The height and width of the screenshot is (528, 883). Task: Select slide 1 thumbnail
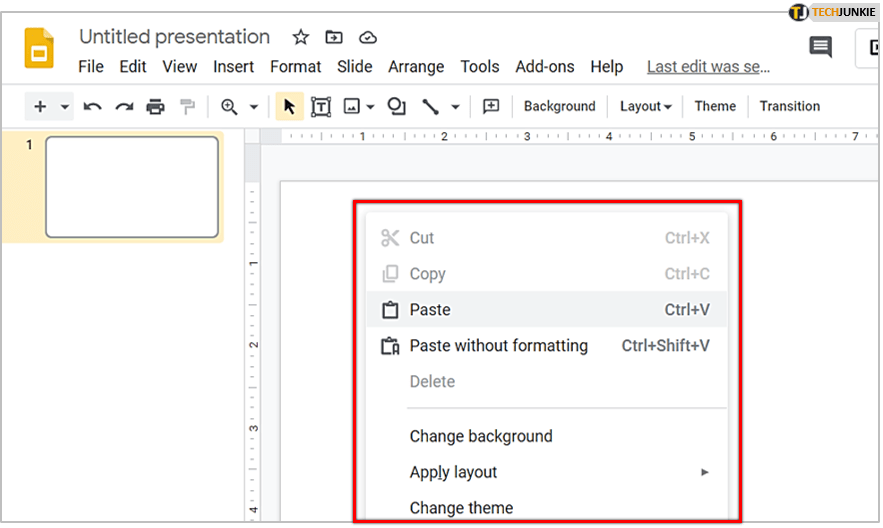[x=131, y=187]
